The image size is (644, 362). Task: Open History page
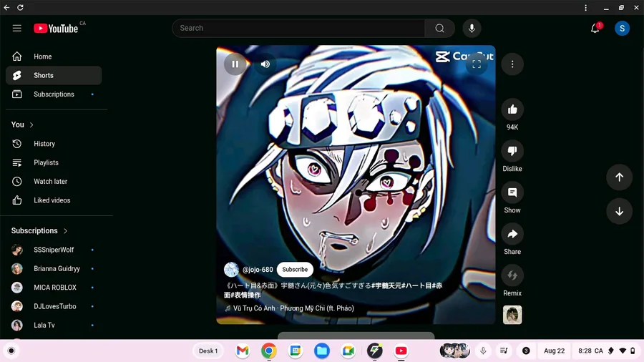click(x=54, y=144)
